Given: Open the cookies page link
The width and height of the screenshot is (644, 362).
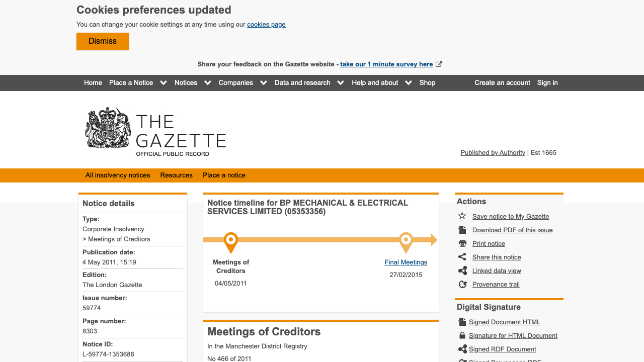Looking at the screenshot, I should (266, 25).
